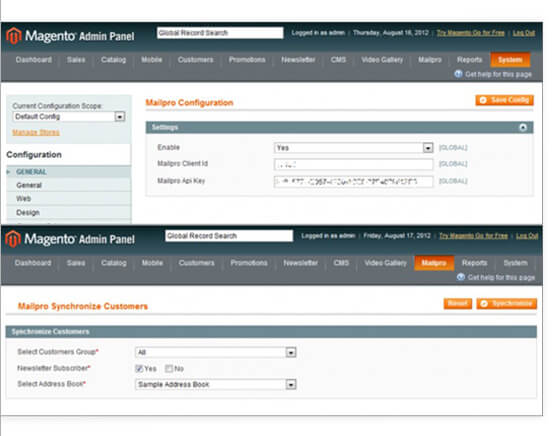The image size is (555, 436).
Task: Click Get help for this page in bottom panel
Action: 501,277
